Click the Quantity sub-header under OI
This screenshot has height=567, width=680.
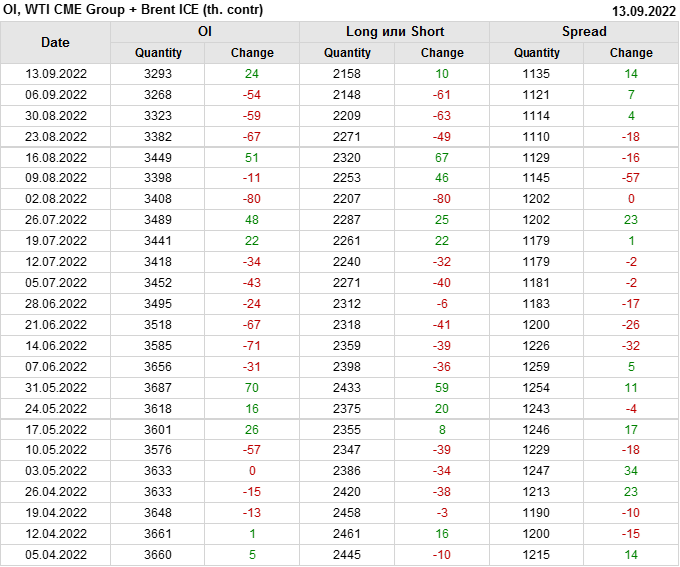(x=158, y=53)
